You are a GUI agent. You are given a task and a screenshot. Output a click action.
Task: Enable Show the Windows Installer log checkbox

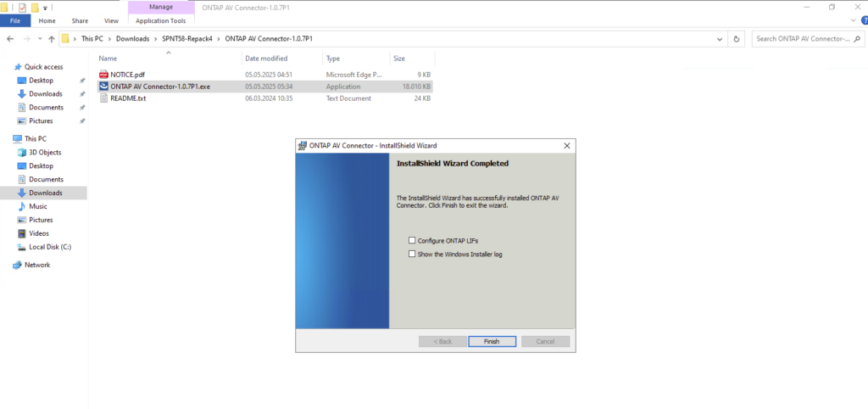(x=412, y=254)
